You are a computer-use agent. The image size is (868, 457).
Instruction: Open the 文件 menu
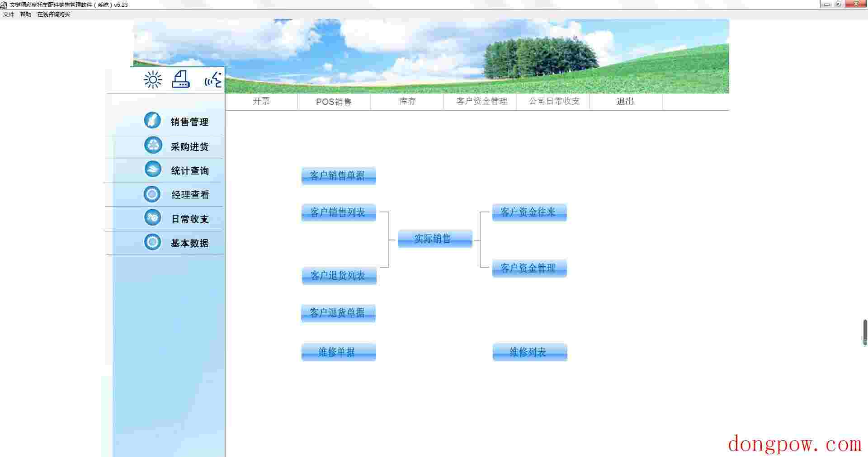pyautogui.click(x=9, y=14)
